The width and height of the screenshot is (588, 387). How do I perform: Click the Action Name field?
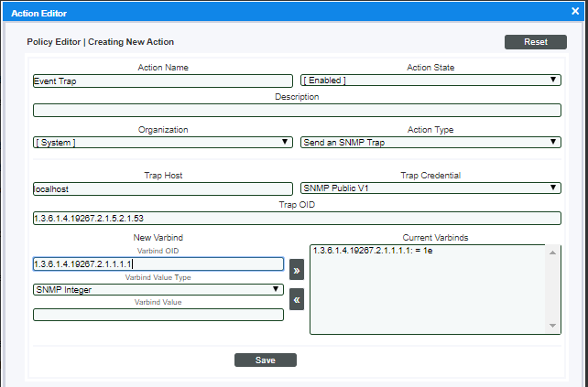pos(162,81)
